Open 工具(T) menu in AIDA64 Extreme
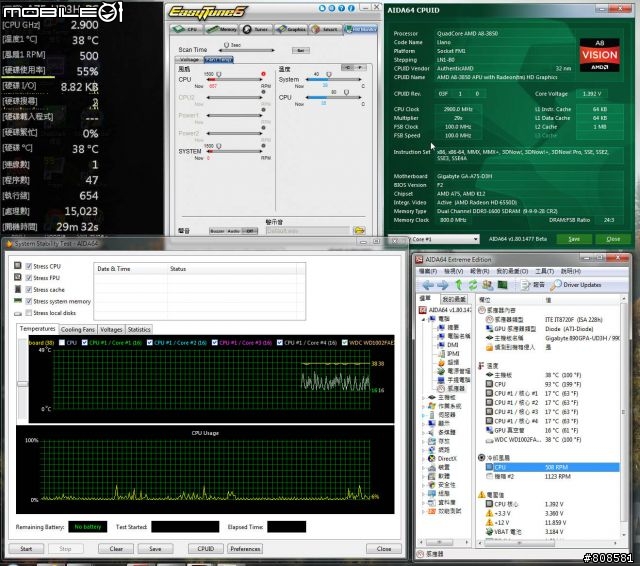This screenshot has height=566, width=640. point(544,271)
